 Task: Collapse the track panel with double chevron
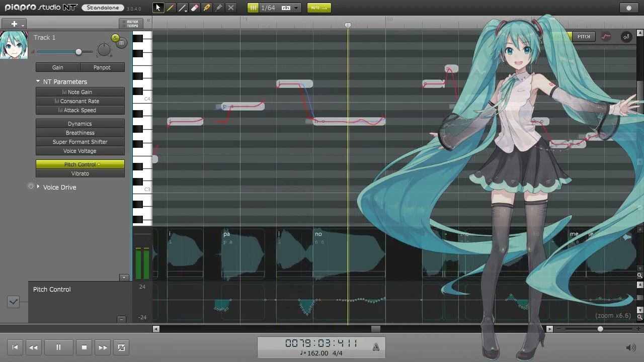[148, 21]
